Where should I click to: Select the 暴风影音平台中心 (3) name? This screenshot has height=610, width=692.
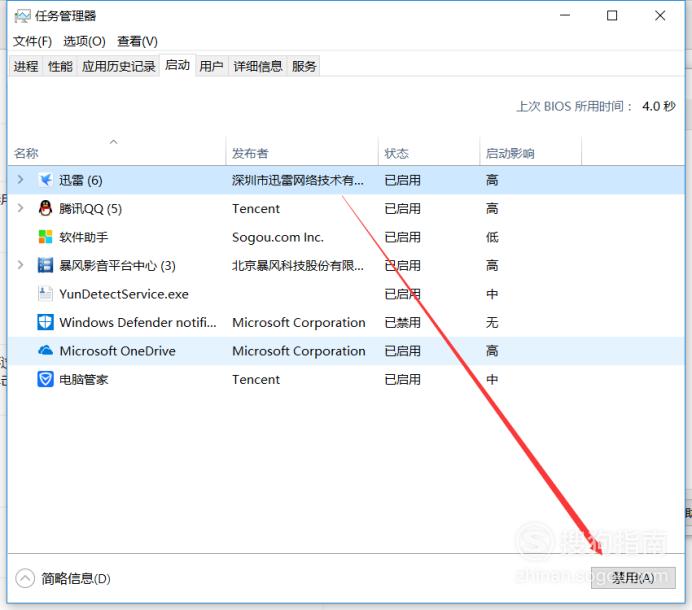(117, 265)
